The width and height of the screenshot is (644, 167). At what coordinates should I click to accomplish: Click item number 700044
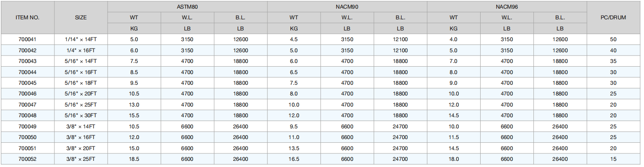pyautogui.click(x=28, y=72)
